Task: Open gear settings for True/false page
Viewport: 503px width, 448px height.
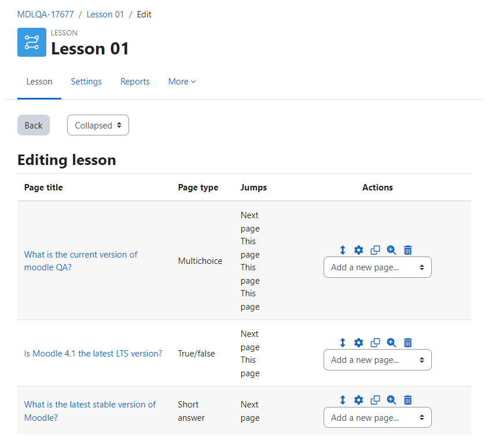Action: pyautogui.click(x=359, y=343)
